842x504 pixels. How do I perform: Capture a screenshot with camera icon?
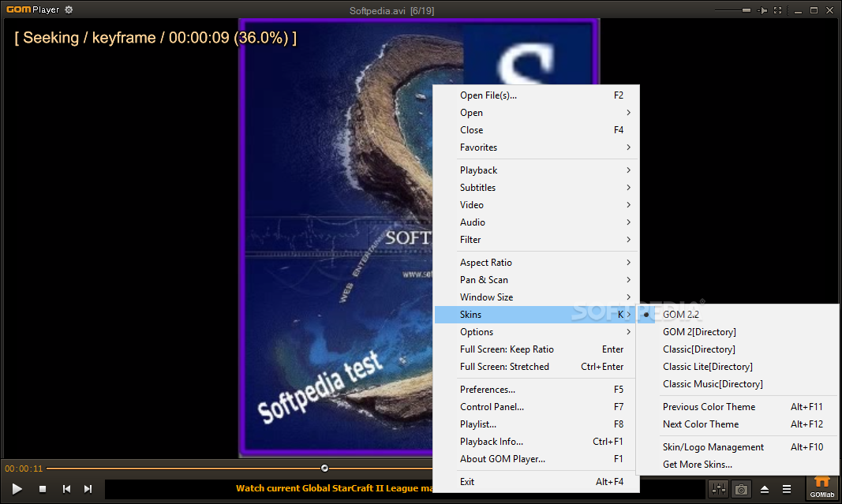[741, 489]
